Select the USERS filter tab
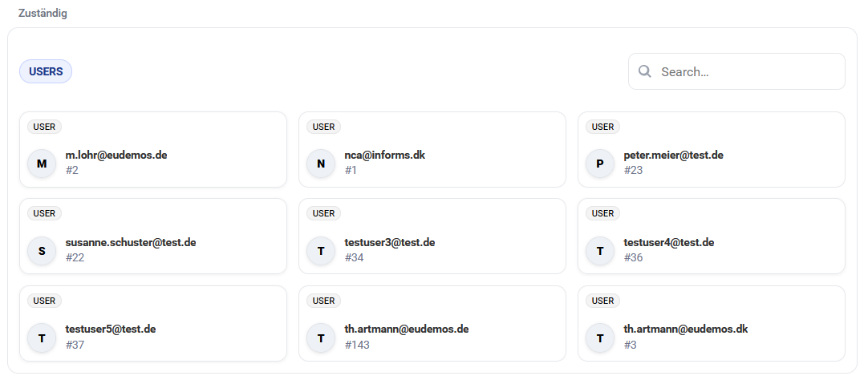This screenshot has height=384, width=868. pos(46,71)
